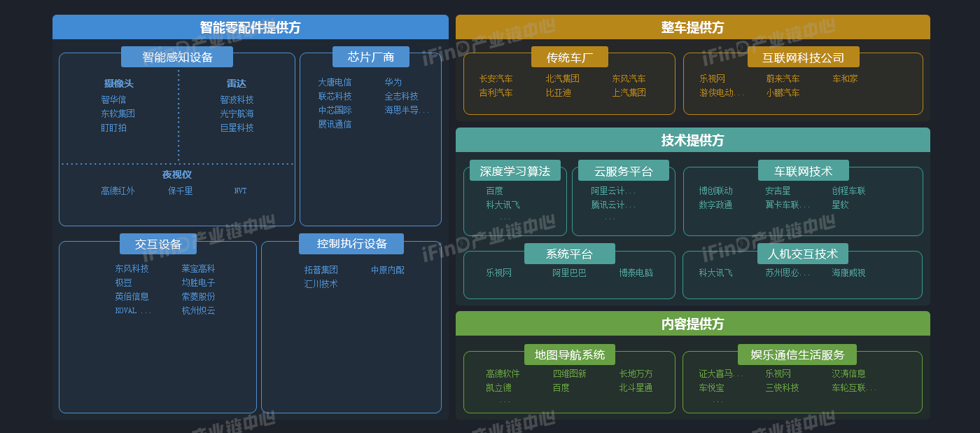The image size is (980, 433).
Task: Select the 芯片厂商 category label
Action: point(371,57)
